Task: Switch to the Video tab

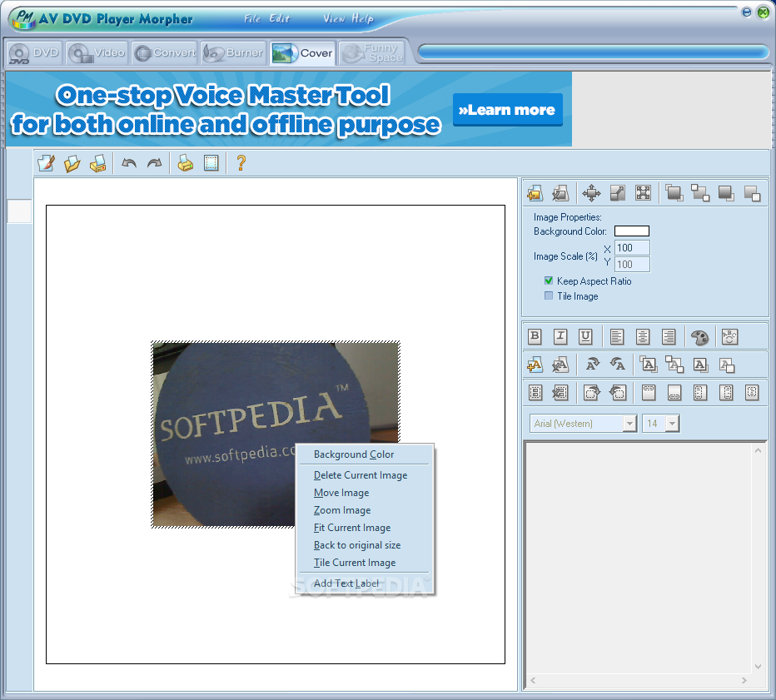Action: [97, 53]
